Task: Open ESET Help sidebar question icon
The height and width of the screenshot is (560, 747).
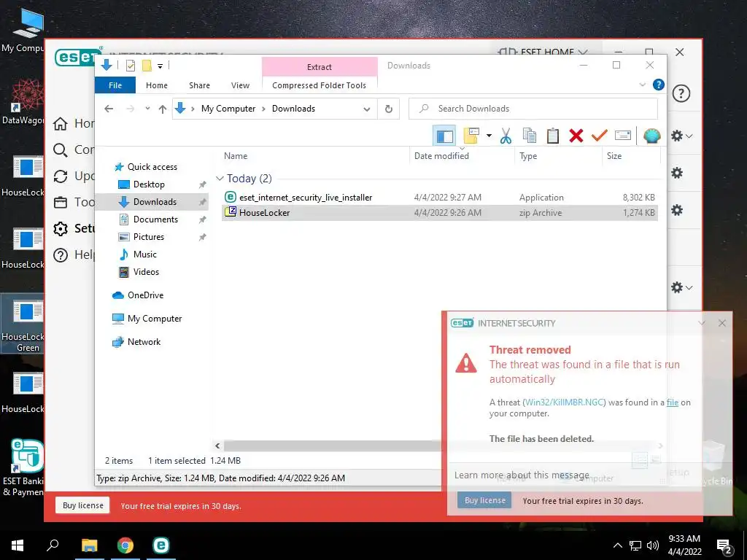Action: click(61, 254)
